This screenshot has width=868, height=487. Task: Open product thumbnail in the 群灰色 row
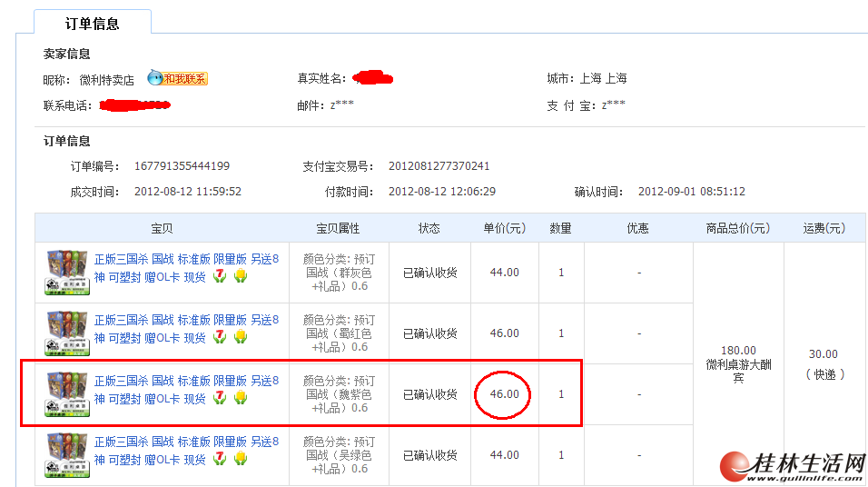tap(66, 273)
